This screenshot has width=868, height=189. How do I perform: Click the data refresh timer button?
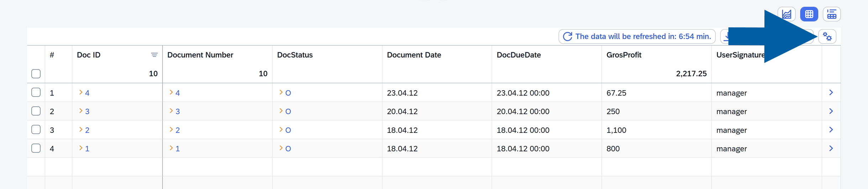(x=637, y=37)
